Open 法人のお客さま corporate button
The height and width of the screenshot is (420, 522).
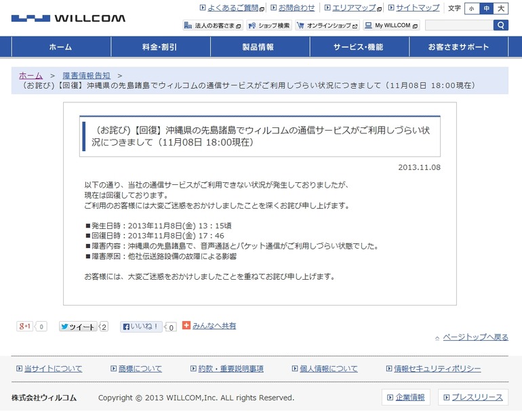click(213, 25)
